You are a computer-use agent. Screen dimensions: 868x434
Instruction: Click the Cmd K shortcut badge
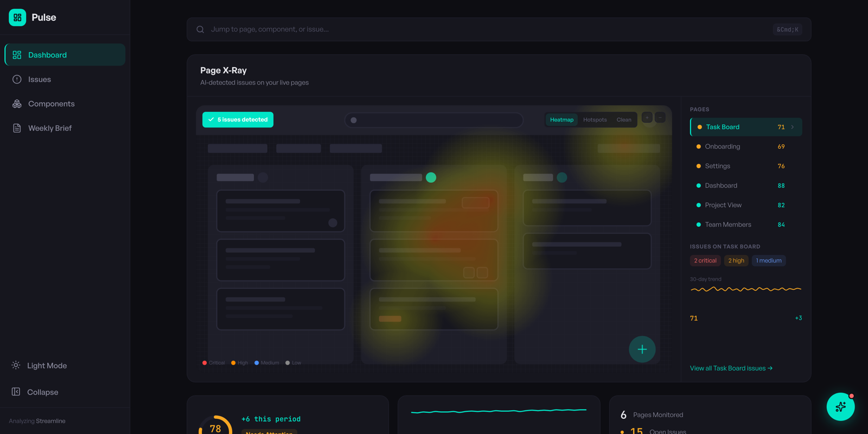coord(787,29)
